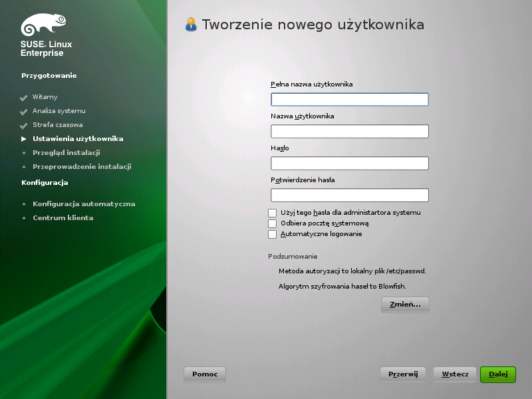Image resolution: width=532 pixels, height=399 pixels.
Task: Click the "Tworzenie nowego użytkownika" title
Action: coord(313,25)
